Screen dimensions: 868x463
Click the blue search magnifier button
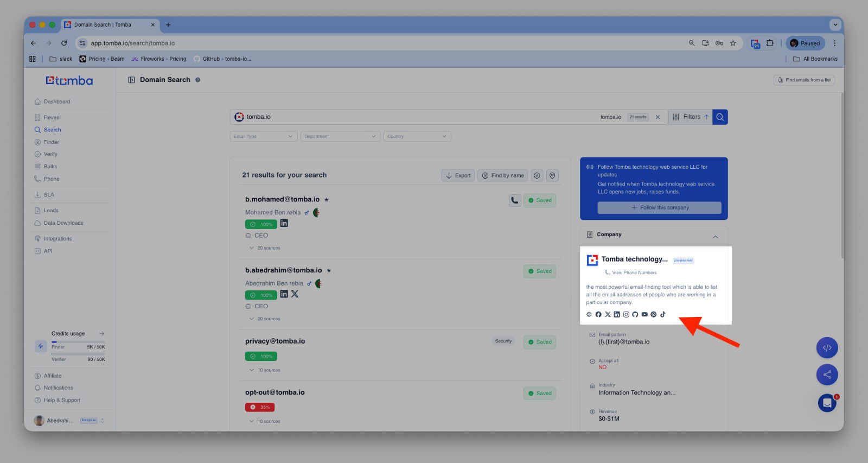coord(720,117)
